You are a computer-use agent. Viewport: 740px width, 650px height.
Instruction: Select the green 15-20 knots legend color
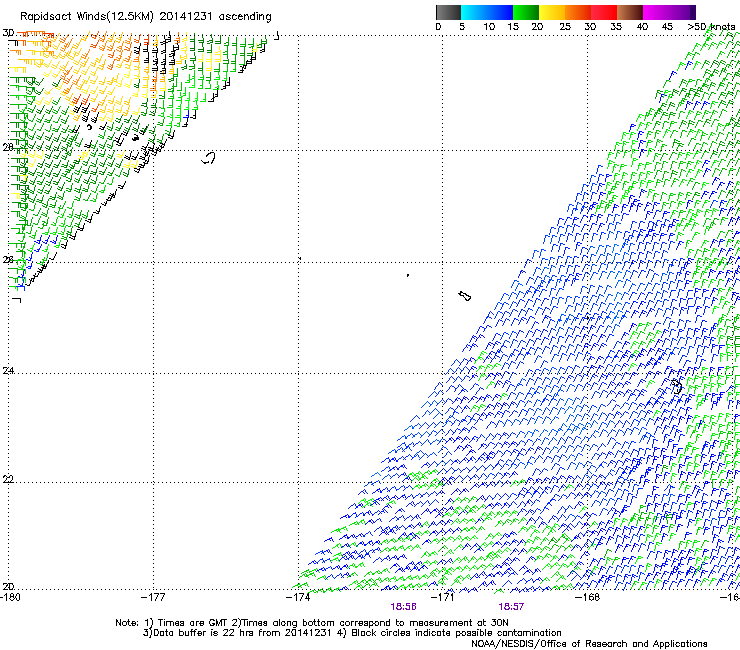[525, 12]
